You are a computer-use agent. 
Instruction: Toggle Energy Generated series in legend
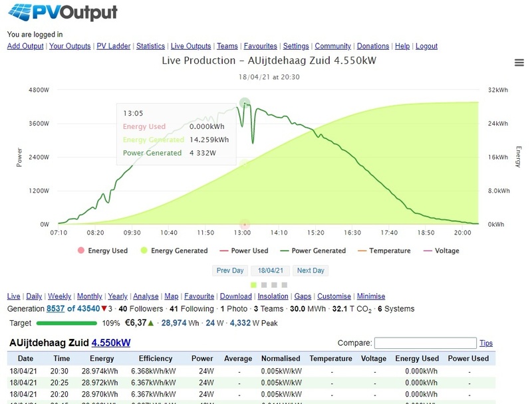[174, 251]
